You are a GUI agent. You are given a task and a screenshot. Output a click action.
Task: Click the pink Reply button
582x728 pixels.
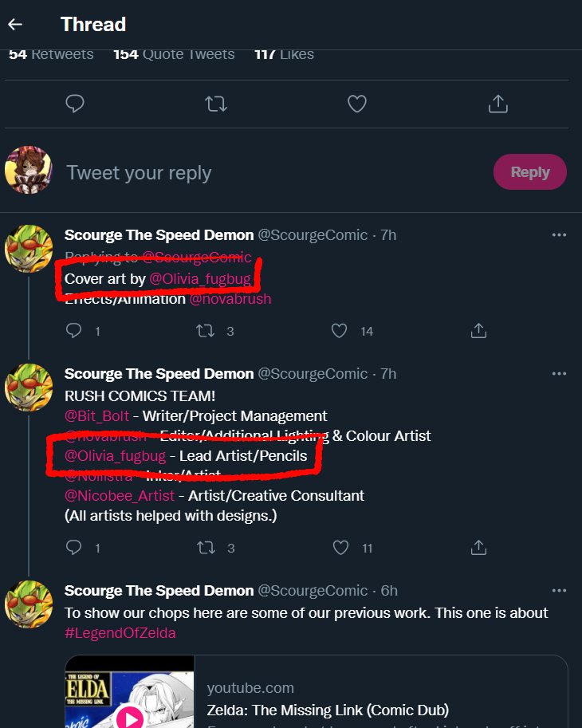pyautogui.click(x=530, y=171)
